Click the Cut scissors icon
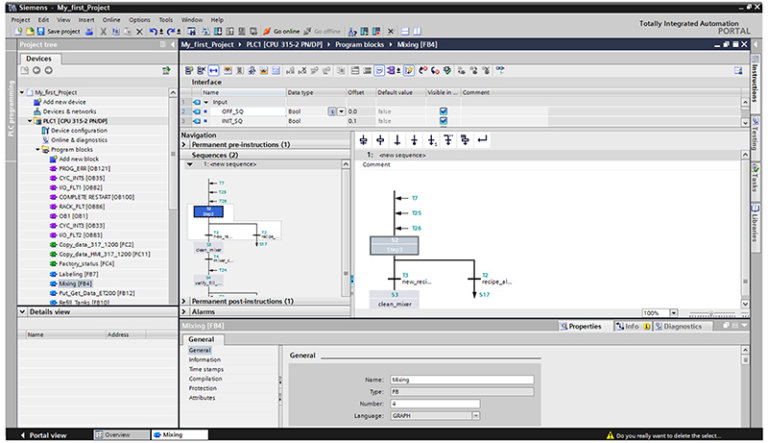768x443 pixels. pos(103,31)
